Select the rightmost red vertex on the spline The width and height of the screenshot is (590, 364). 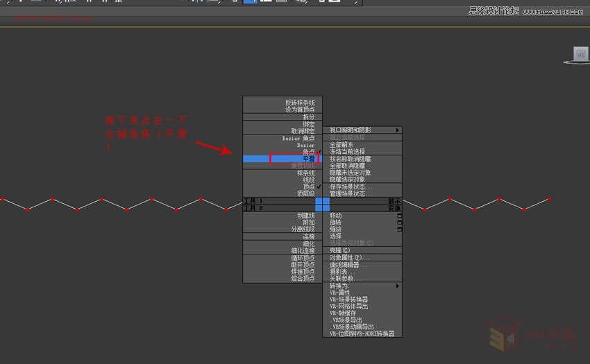coord(549,199)
